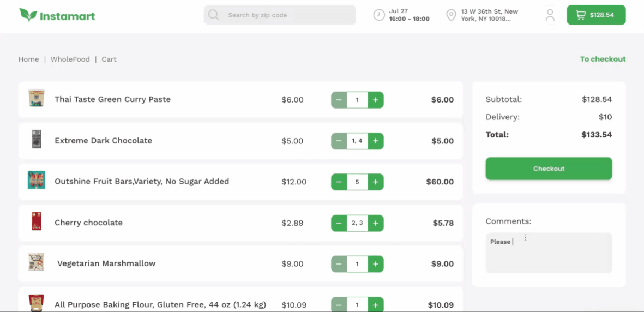Click the search magnifier icon

[x=214, y=15]
